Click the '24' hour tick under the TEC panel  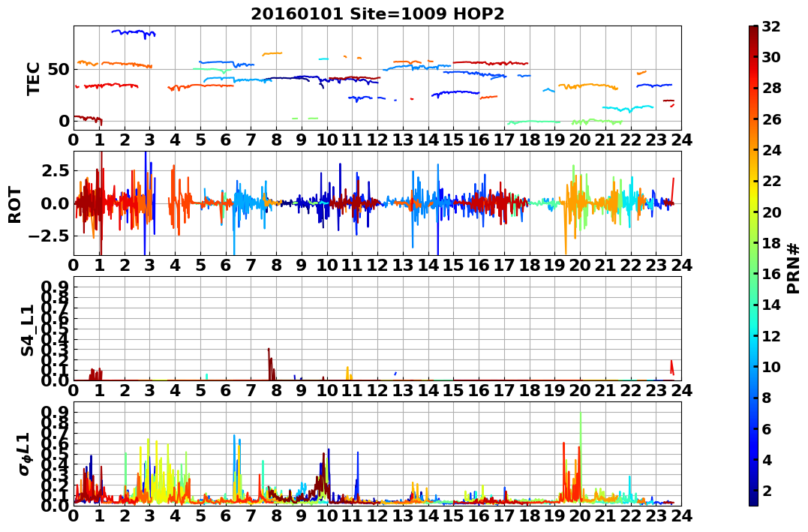681,140
